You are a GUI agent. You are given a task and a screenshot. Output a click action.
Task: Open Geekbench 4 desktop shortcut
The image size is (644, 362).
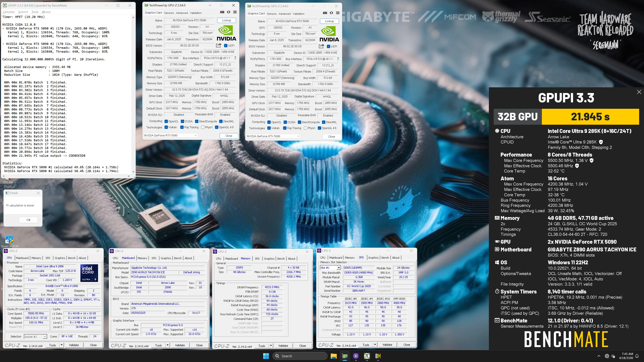point(9,242)
